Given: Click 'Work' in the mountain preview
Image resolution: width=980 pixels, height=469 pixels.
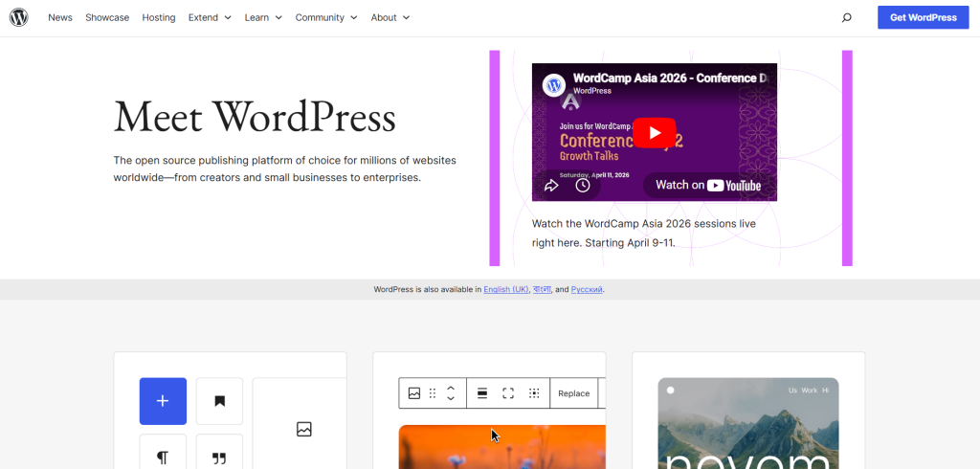Looking at the screenshot, I should 810,391.
